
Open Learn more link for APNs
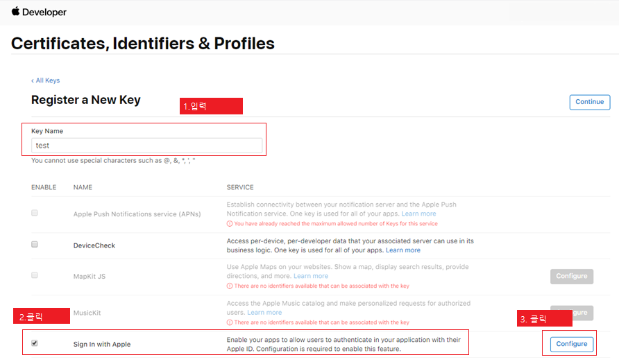[418, 214]
